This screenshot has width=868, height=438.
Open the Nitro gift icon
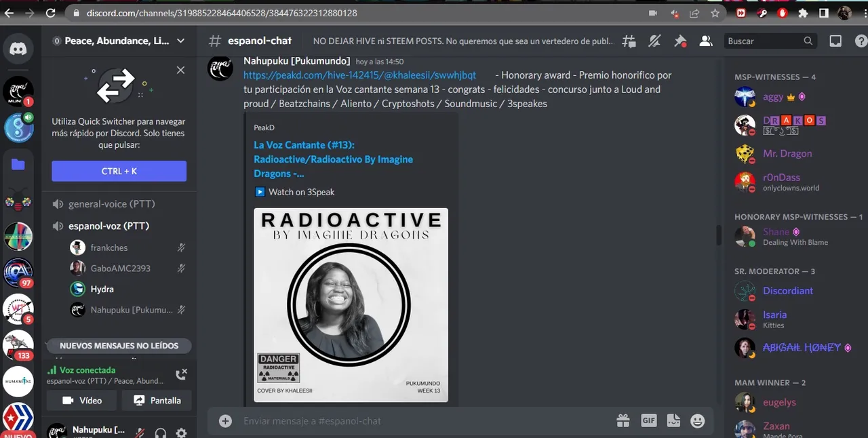(x=623, y=421)
